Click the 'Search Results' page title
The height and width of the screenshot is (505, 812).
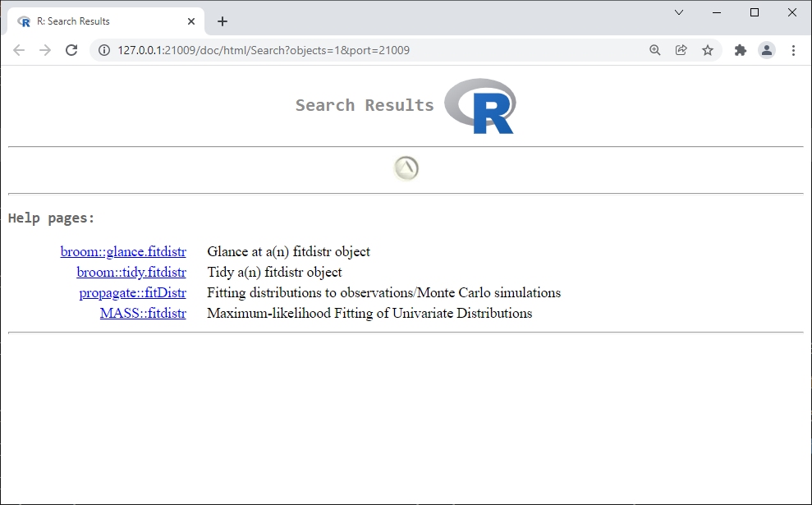(x=365, y=105)
